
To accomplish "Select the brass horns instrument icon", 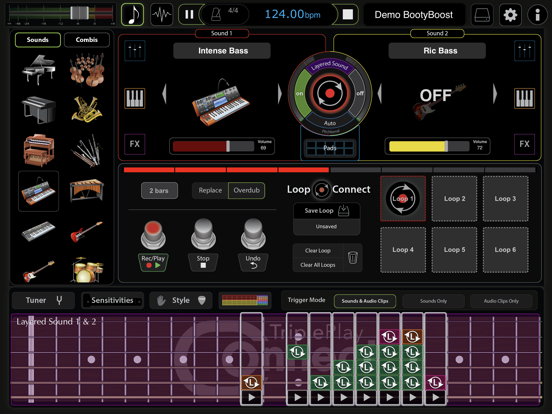I will [87, 109].
